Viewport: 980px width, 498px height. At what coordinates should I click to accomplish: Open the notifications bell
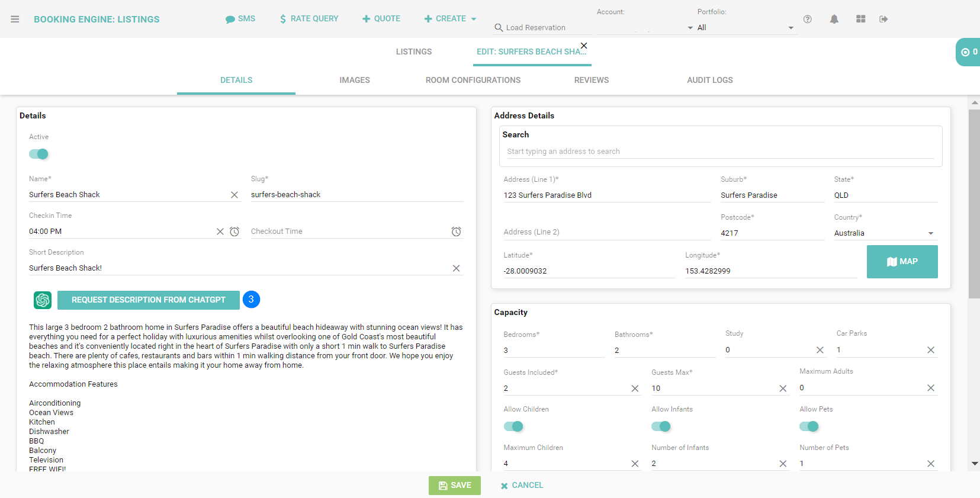pyautogui.click(x=834, y=19)
